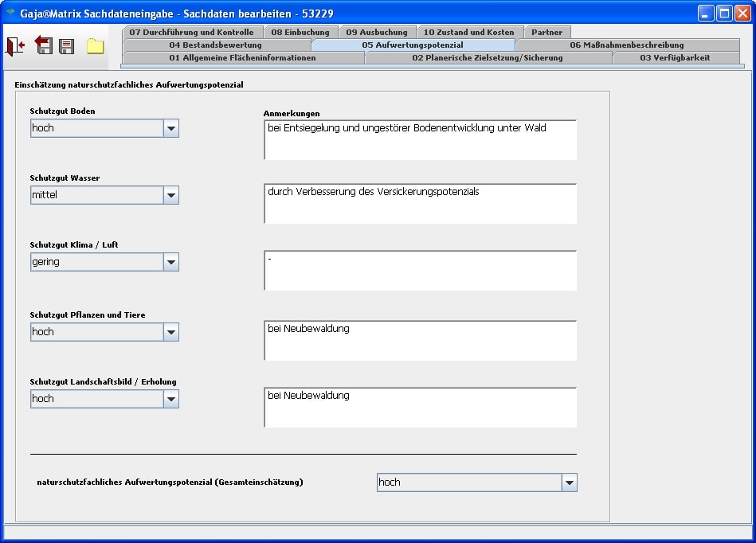Click the plain floppy disk save icon

pos(67,46)
